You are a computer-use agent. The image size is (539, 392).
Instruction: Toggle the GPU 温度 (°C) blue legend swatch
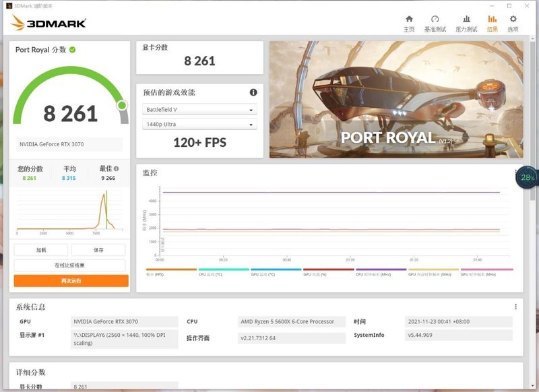(x=276, y=269)
